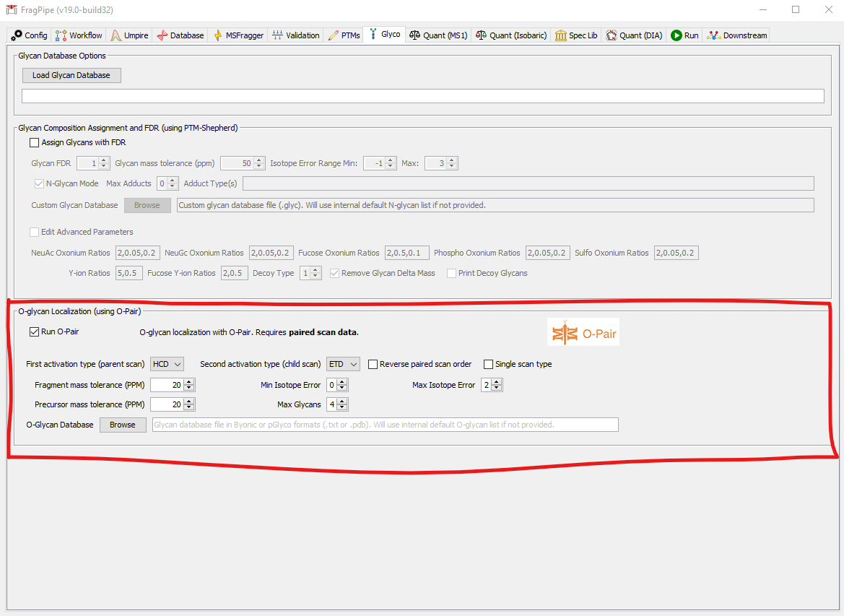Click the Quant (DIA) tab icon
844x616 pixels.
pos(612,35)
